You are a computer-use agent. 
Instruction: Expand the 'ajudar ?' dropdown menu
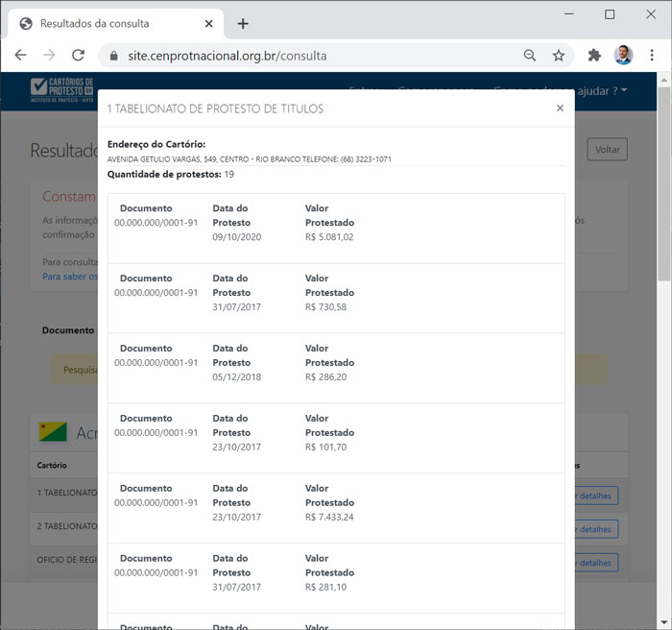point(602,91)
